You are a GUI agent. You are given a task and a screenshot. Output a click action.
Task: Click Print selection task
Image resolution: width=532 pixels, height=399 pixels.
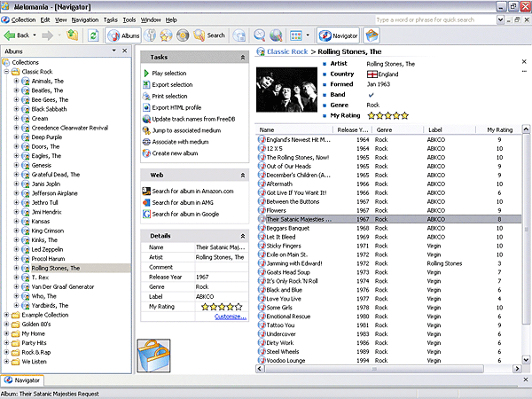[x=169, y=96]
